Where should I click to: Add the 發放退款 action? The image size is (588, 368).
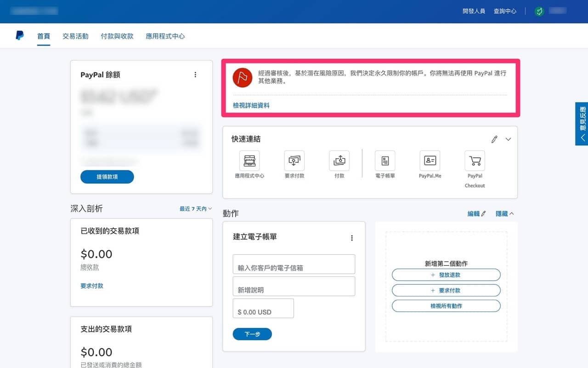coord(446,275)
